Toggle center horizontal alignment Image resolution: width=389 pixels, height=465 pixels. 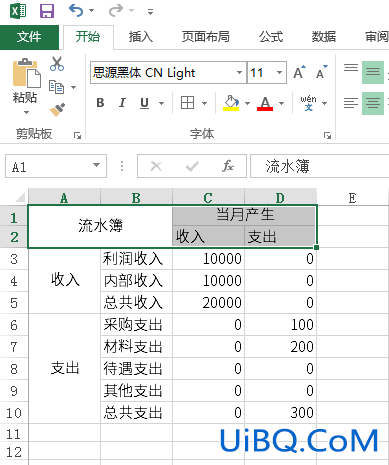(x=373, y=103)
